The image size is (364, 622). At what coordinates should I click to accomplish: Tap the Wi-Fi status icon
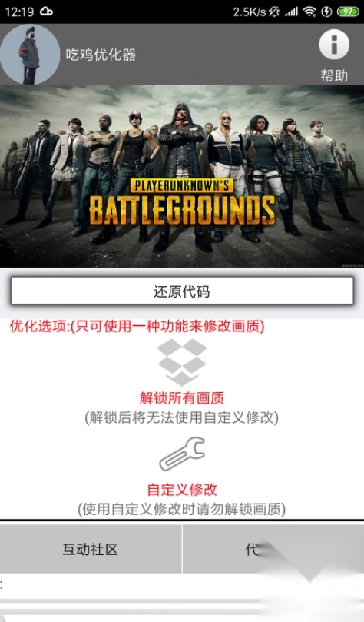309,12
